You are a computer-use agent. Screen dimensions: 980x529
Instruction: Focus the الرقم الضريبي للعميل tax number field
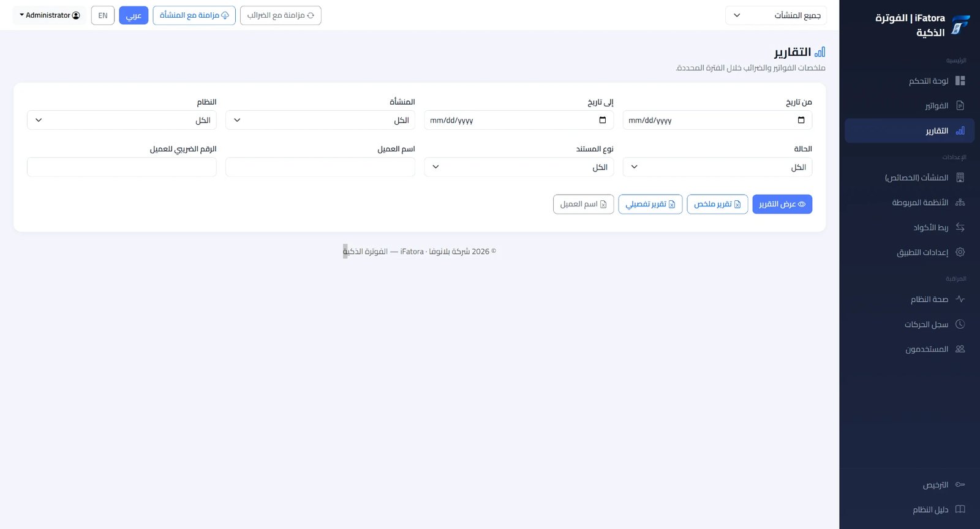pyautogui.click(x=122, y=167)
